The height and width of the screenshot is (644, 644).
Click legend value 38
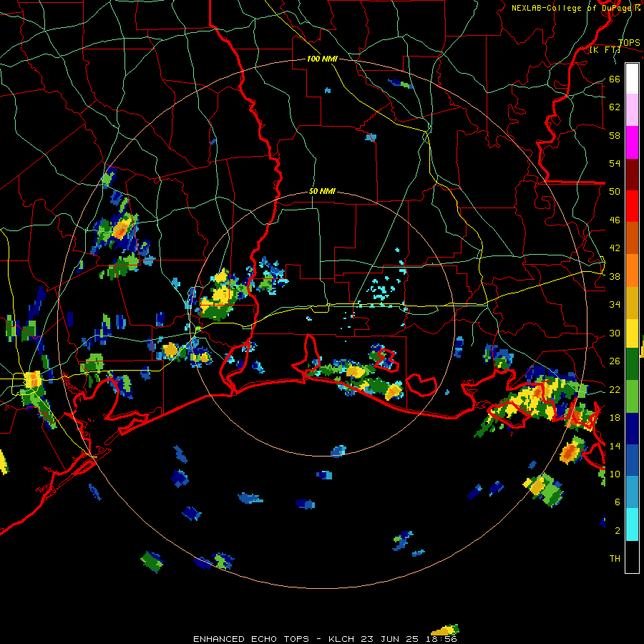[x=615, y=276]
